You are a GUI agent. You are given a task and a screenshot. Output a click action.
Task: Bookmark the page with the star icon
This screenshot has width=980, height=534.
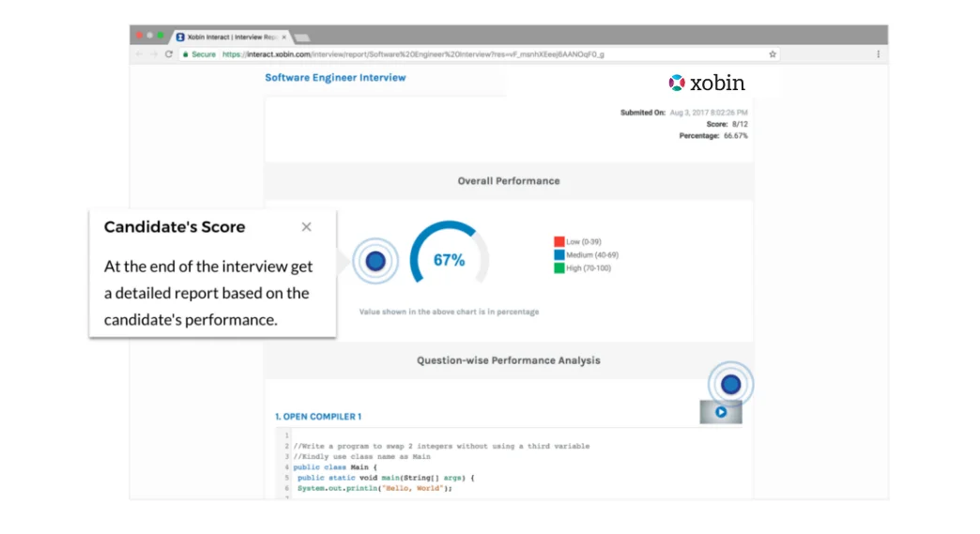[773, 54]
